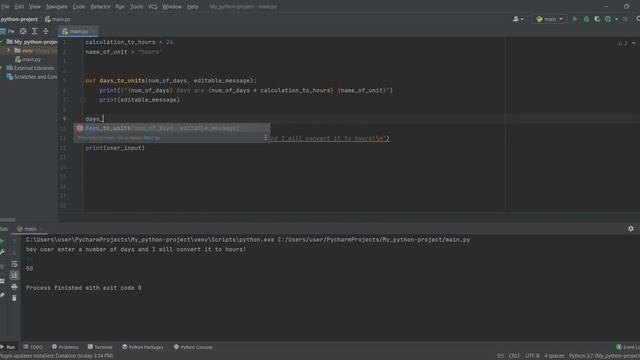Click the 4 spaces indent status
The height and width of the screenshot is (360, 640).
(554, 356)
